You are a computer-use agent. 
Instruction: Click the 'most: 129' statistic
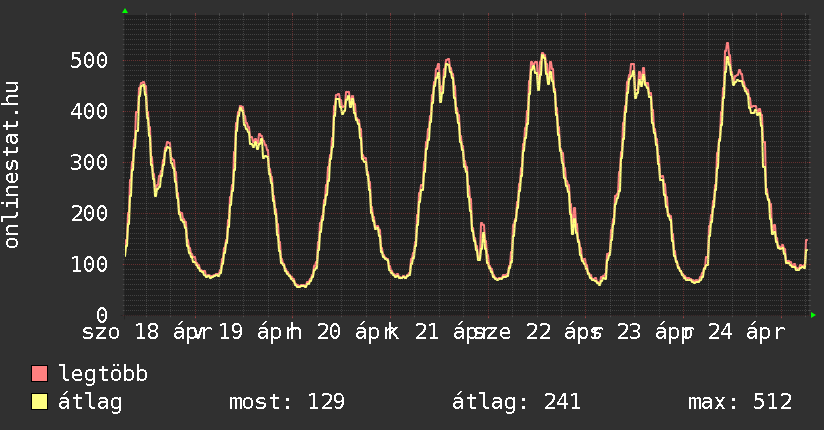coord(287,402)
